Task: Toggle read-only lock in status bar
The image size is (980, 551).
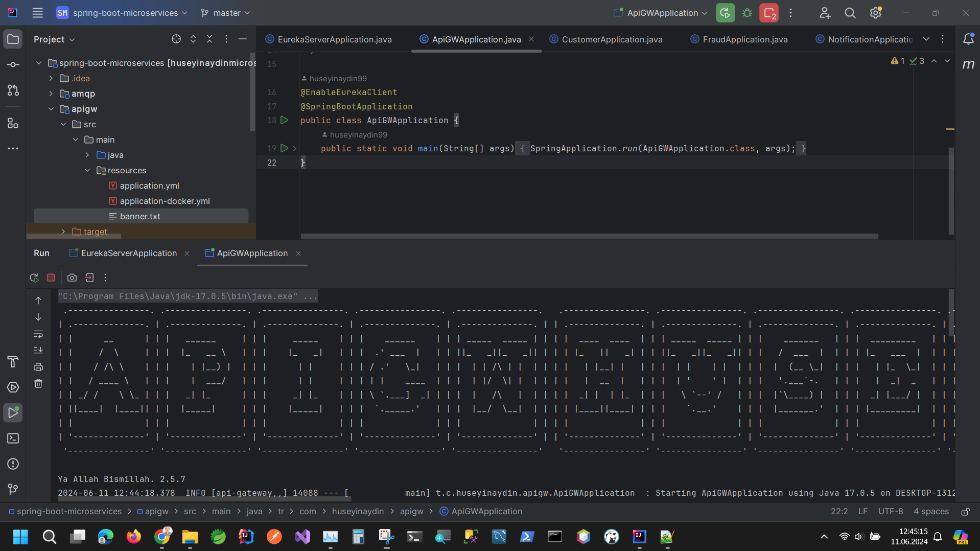Action: tap(965, 512)
